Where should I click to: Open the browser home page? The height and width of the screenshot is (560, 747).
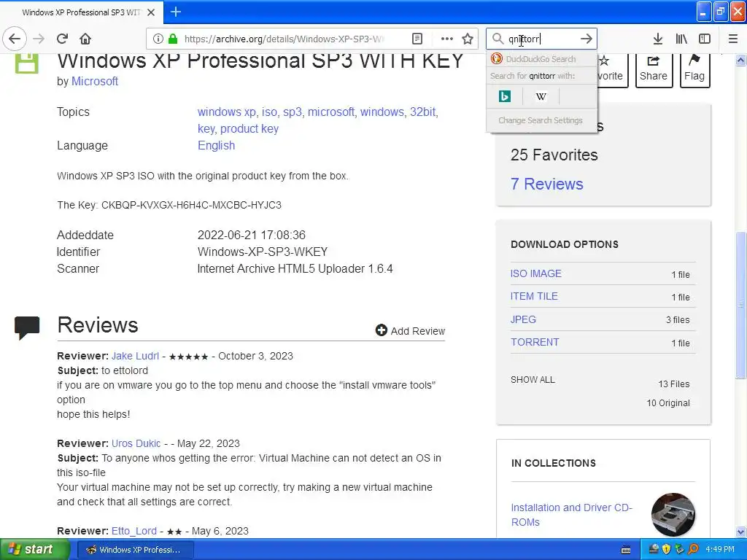[85, 39]
